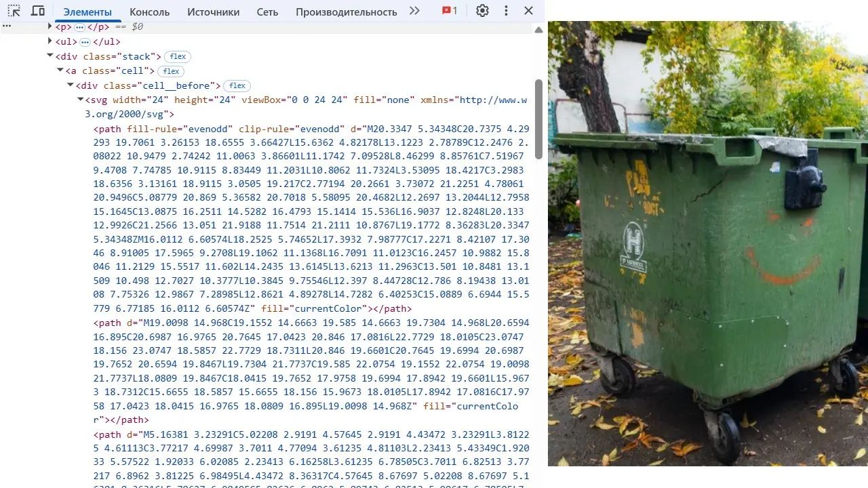Screen dimensions: 868x488
Task: Click the xmlns URL attribute value
Action: [x=305, y=107]
